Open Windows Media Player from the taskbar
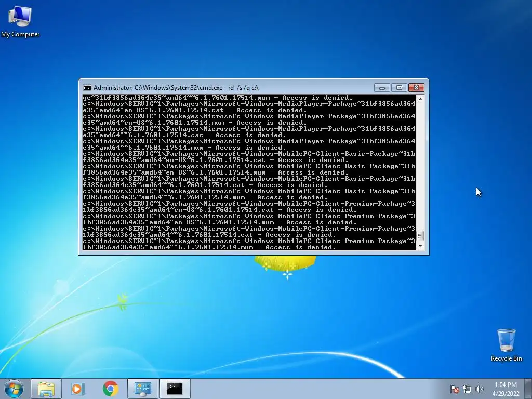The height and width of the screenshot is (399, 532). point(78,389)
